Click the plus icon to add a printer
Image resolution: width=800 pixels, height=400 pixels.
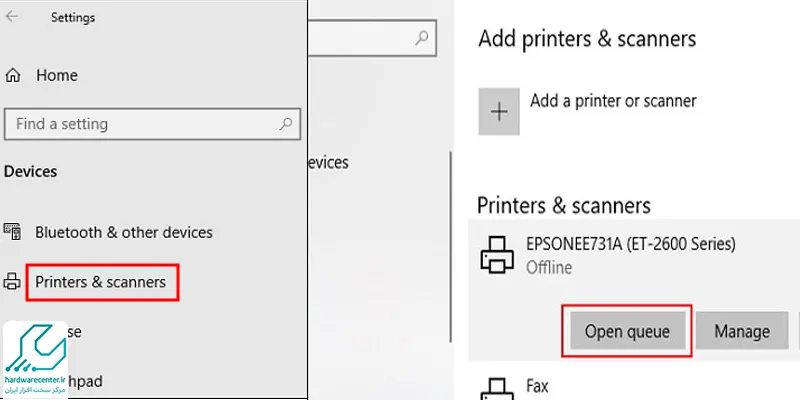499,111
